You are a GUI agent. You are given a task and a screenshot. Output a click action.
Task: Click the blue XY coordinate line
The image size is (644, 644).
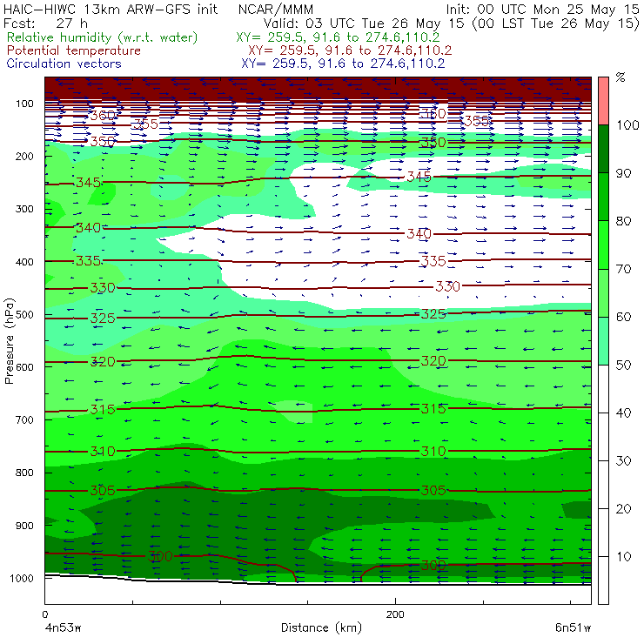click(343, 64)
